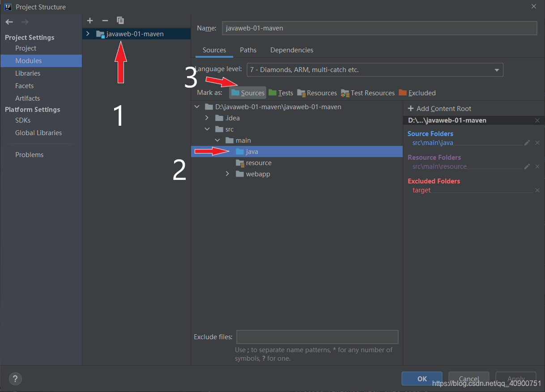Screen dimensions: 545x392
Task: Collapse the src folder
Action: pos(207,129)
